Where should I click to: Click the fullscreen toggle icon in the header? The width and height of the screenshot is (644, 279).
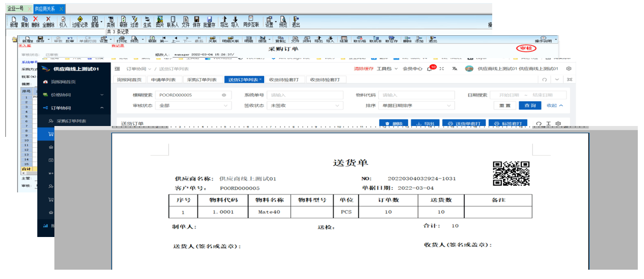[x=441, y=68]
